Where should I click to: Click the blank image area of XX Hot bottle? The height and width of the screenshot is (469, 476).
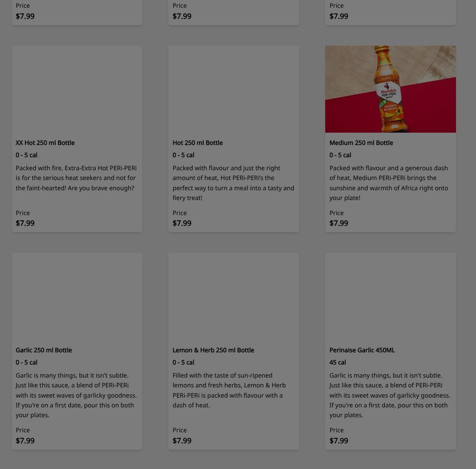tap(77, 89)
